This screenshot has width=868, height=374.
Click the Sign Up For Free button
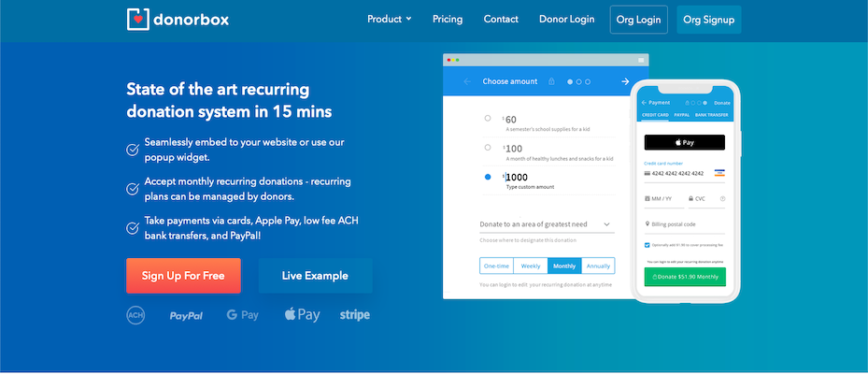coord(183,276)
